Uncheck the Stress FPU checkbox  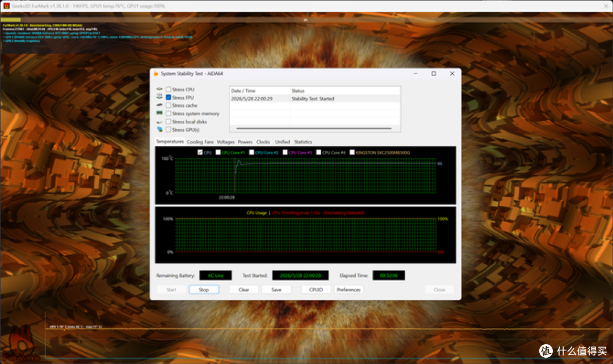coord(168,98)
